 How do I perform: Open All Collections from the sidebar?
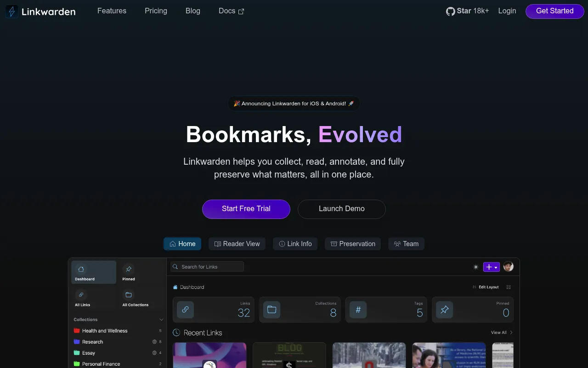tap(136, 298)
